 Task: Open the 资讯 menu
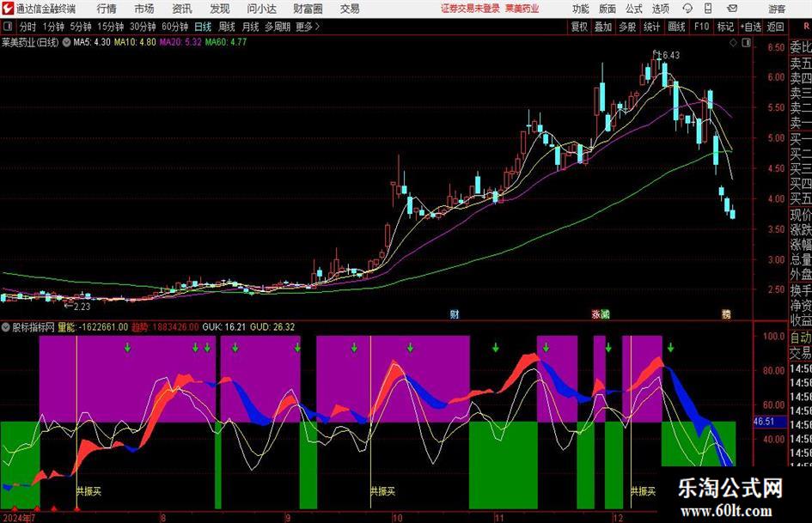[x=182, y=9]
